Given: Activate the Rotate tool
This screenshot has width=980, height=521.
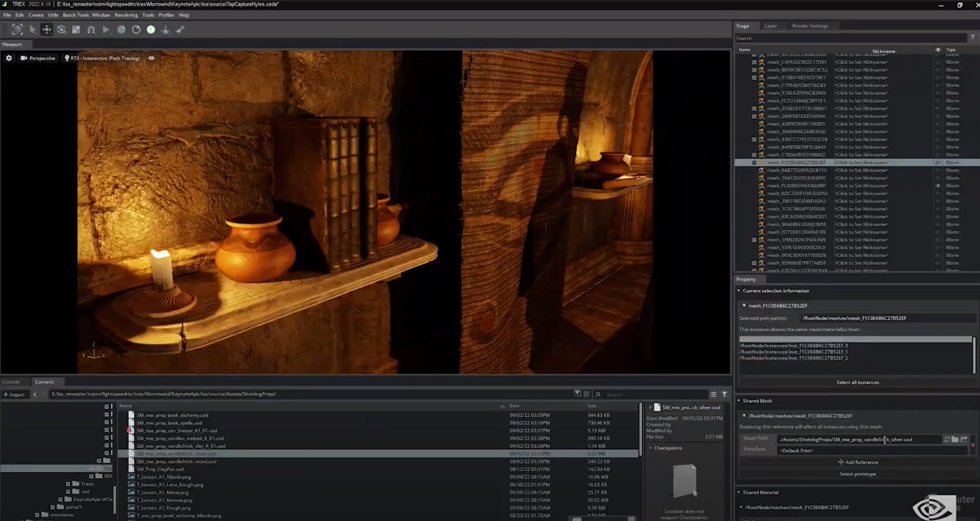Looking at the screenshot, I should pos(61,30).
